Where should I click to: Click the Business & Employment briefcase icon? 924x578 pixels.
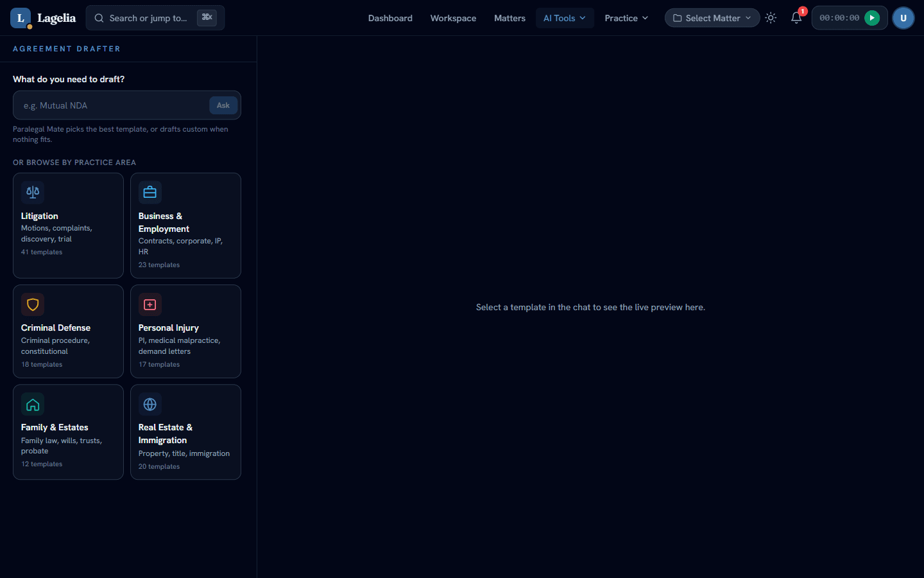tap(150, 192)
